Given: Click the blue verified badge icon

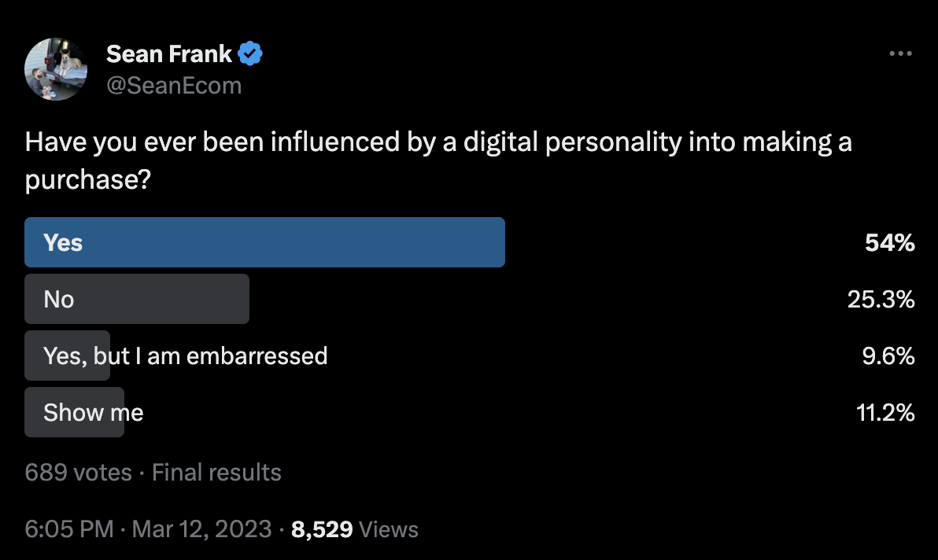Looking at the screenshot, I should [x=250, y=53].
